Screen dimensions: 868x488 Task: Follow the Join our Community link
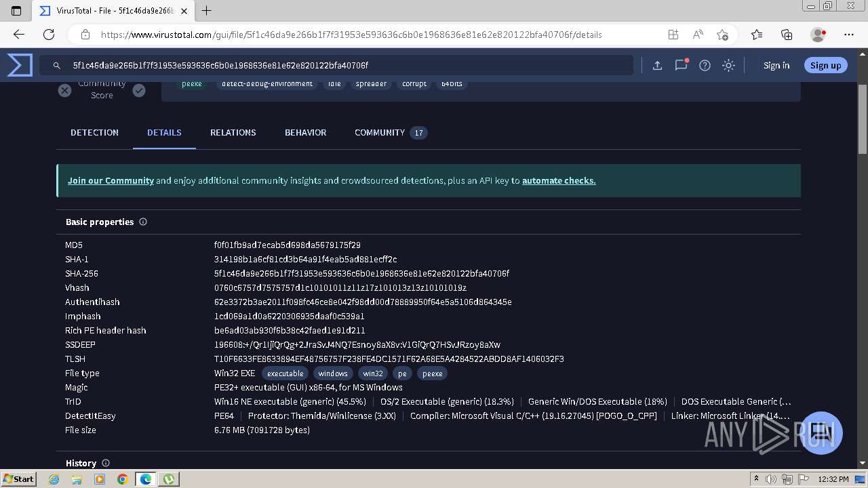(111, 180)
